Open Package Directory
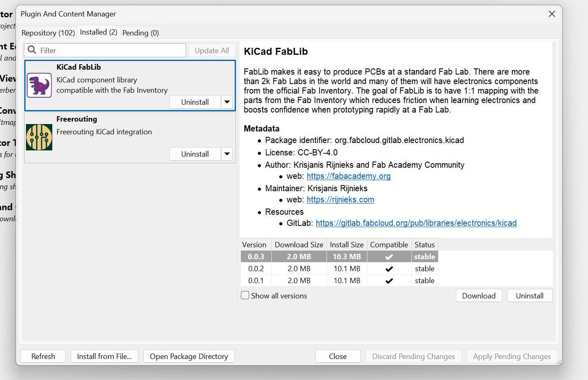 (x=189, y=356)
